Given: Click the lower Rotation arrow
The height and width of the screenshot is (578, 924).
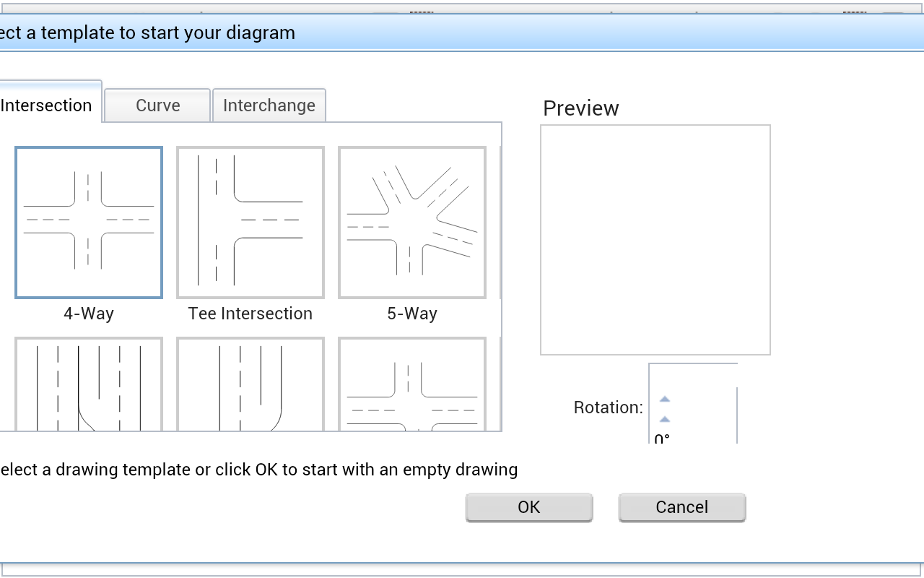Looking at the screenshot, I should coord(665,419).
